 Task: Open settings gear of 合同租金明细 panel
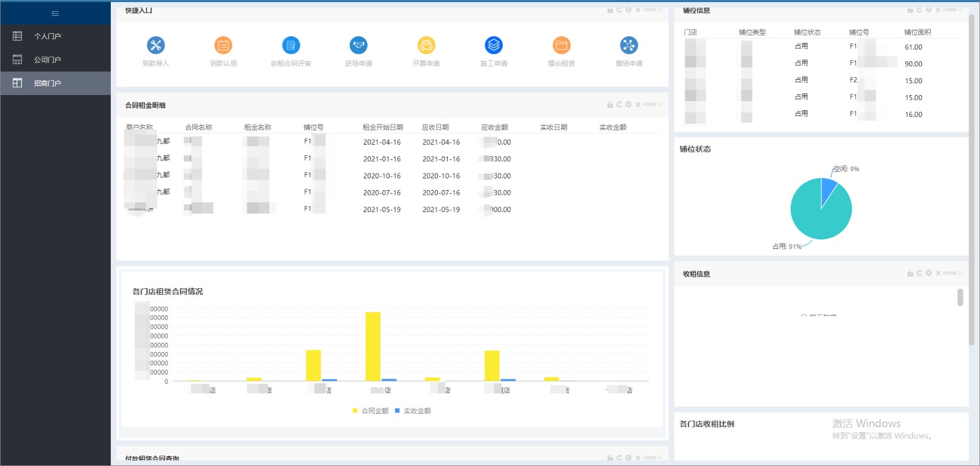pos(628,105)
